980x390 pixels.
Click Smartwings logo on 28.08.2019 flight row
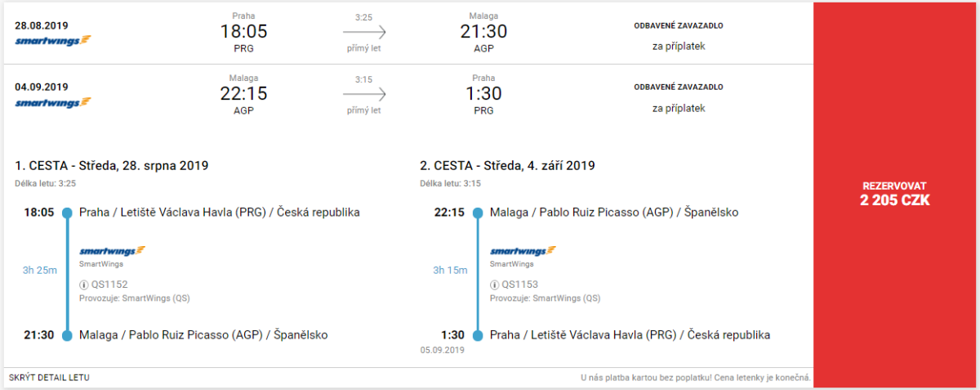(53, 40)
